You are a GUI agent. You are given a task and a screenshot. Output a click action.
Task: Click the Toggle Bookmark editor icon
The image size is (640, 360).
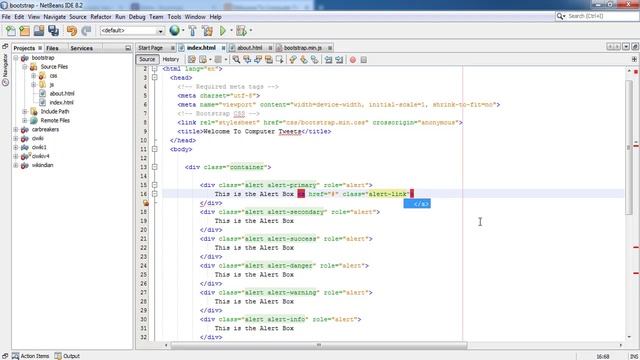coord(314,60)
